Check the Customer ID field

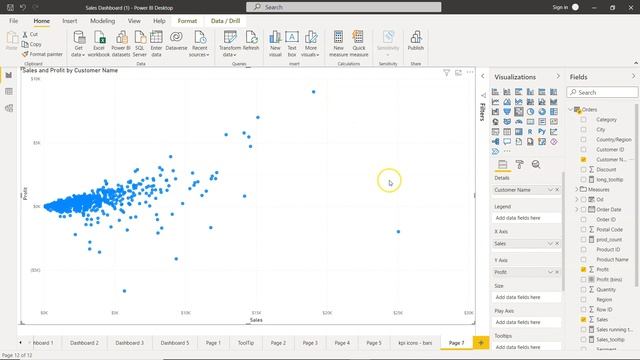(x=583, y=149)
